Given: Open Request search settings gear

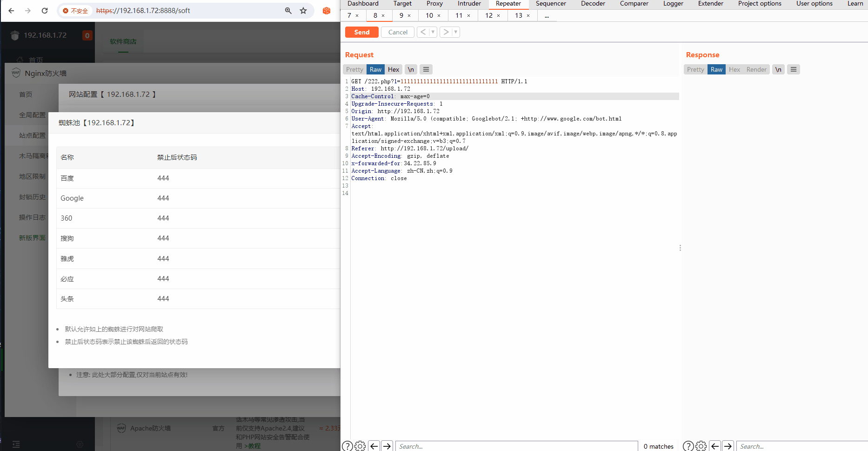Looking at the screenshot, I should 360,446.
